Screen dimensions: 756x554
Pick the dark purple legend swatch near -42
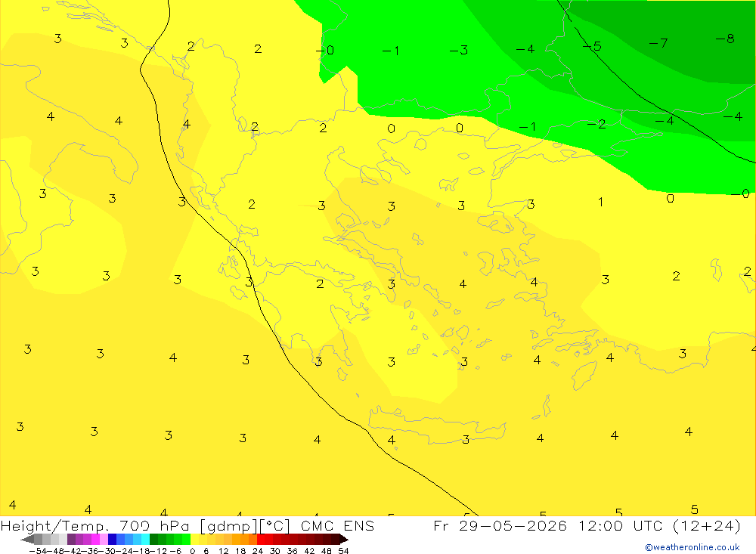coord(71,539)
